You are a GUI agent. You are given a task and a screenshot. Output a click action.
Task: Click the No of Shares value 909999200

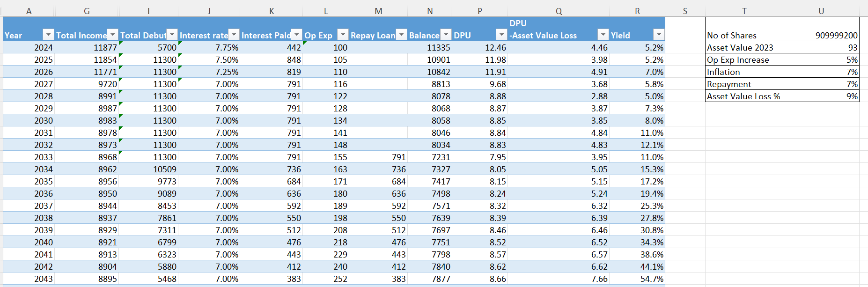click(821, 35)
